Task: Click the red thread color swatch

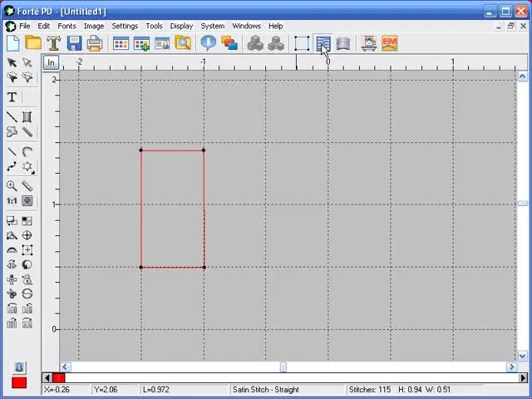Action: [19, 382]
